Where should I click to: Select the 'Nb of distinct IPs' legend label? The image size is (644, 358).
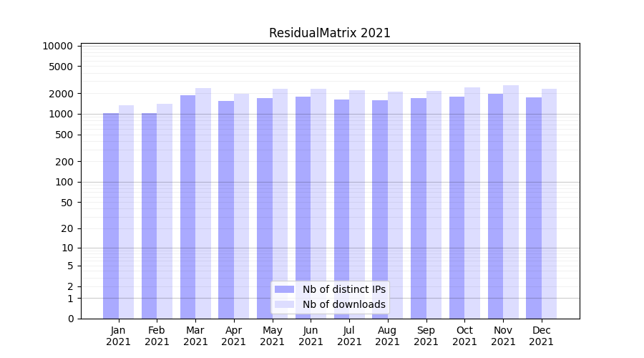pos(343,289)
